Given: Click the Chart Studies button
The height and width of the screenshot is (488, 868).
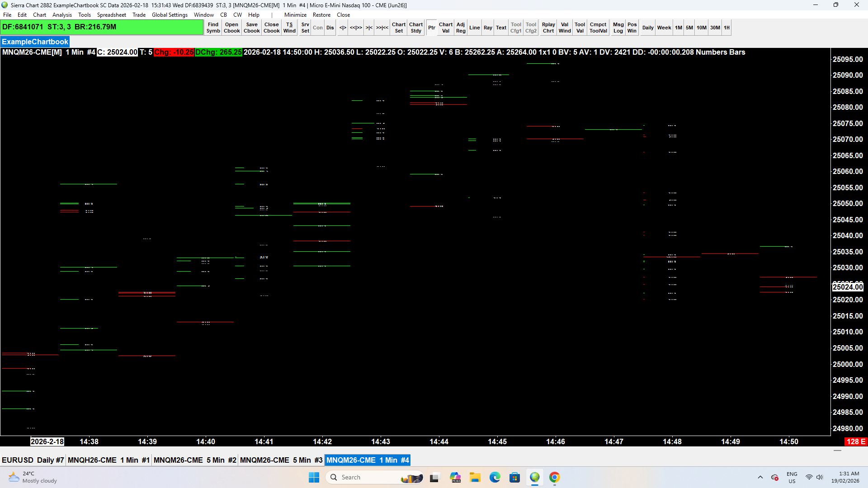Looking at the screenshot, I should (416, 28).
